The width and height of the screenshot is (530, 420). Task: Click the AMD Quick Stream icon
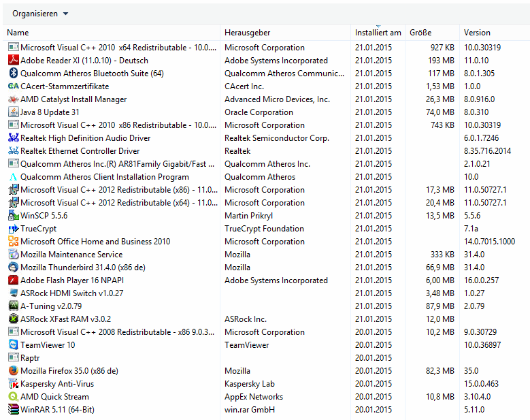13,397
